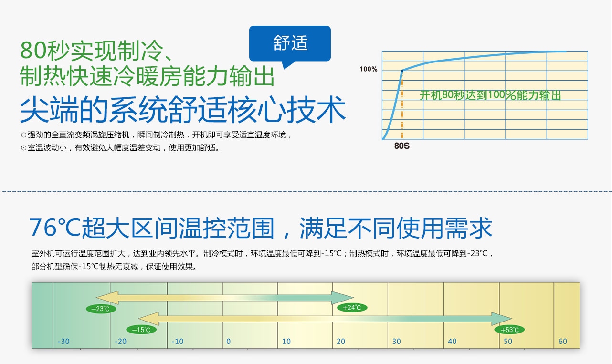
Task: Click the 60 mark on temperature scale
Action: 563,342
